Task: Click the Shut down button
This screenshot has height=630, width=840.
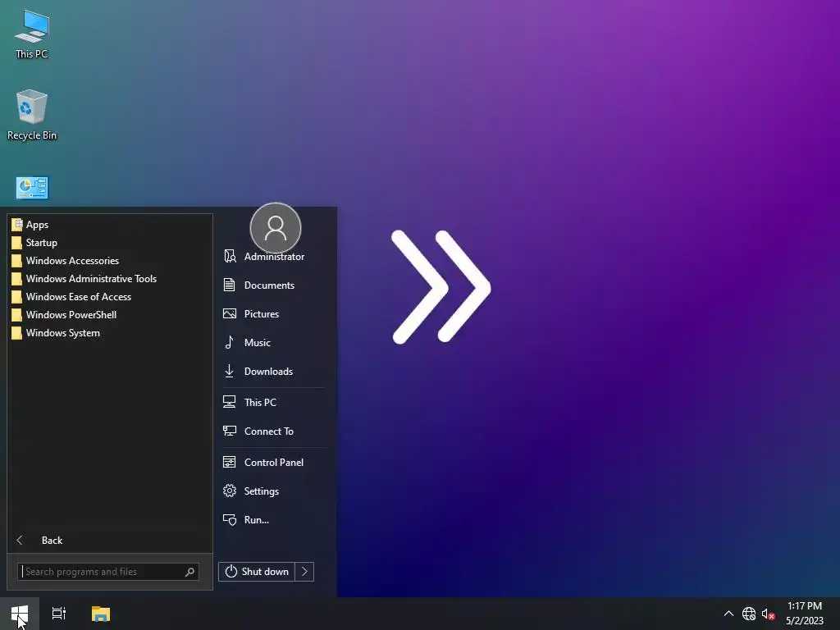Action: [x=257, y=572]
